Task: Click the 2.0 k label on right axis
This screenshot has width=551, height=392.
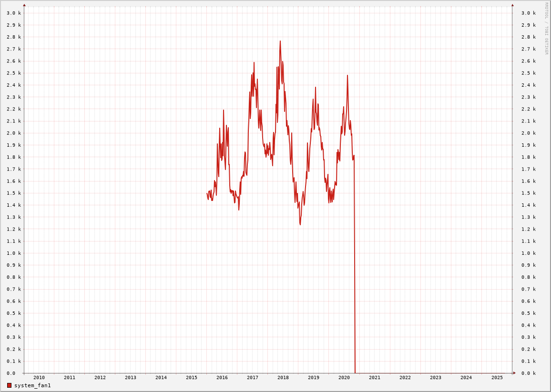Action: tap(529, 133)
